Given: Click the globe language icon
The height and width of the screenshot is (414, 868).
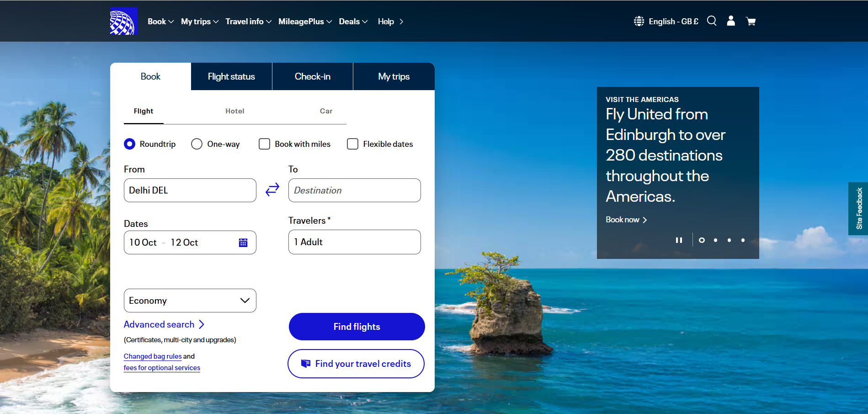Looking at the screenshot, I should tap(639, 22).
